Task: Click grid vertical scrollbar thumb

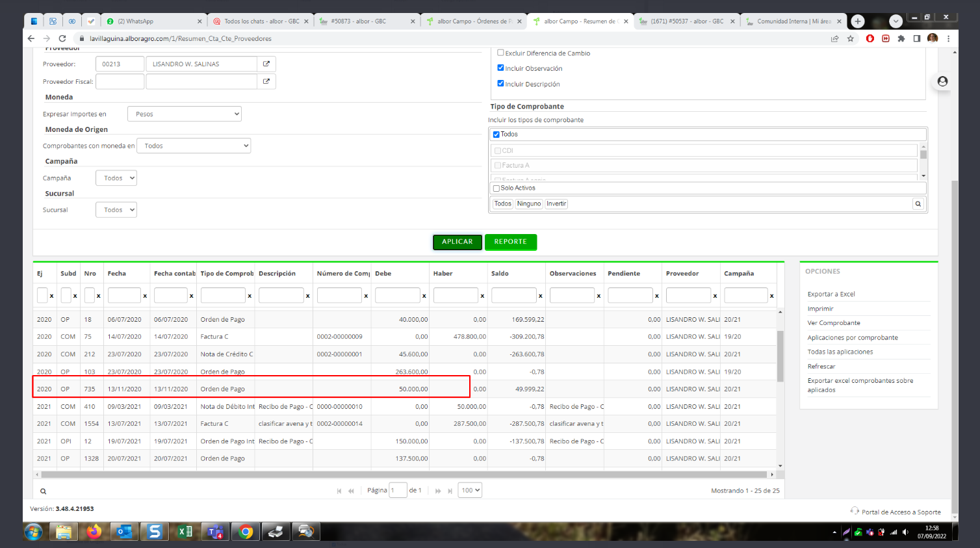Action: tap(780, 356)
